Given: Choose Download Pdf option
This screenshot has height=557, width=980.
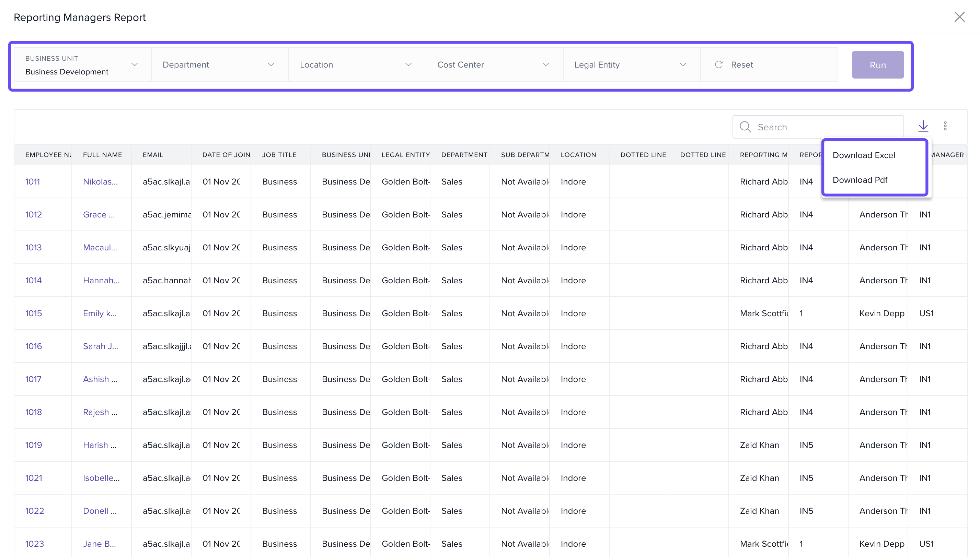Looking at the screenshot, I should pos(860,180).
